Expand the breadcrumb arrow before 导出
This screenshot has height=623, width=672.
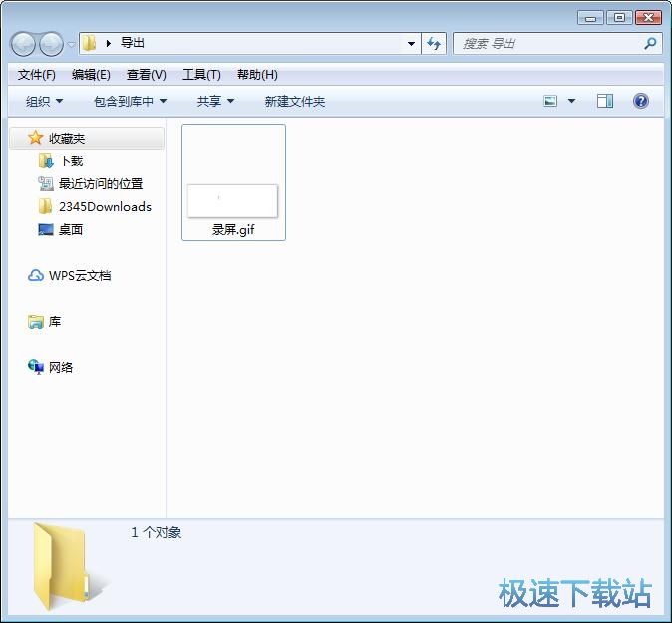[x=109, y=43]
